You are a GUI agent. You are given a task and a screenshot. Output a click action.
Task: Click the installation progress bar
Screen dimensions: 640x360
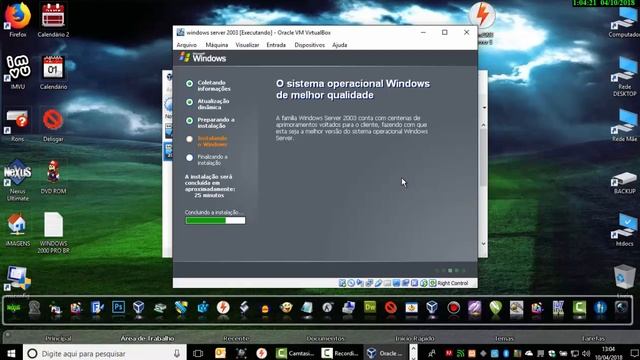[216, 220]
